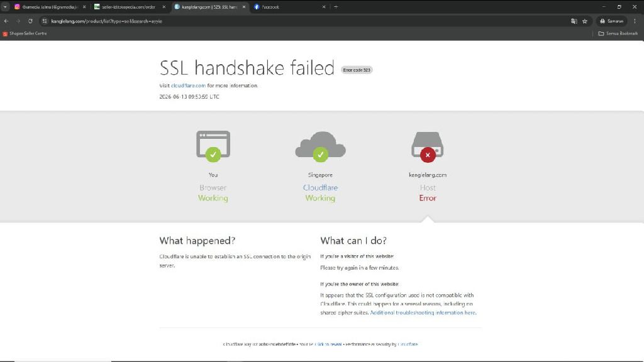Reload the page with the refresh icon
The width and height of the screenshot is (644, 362).
point(30,21)
